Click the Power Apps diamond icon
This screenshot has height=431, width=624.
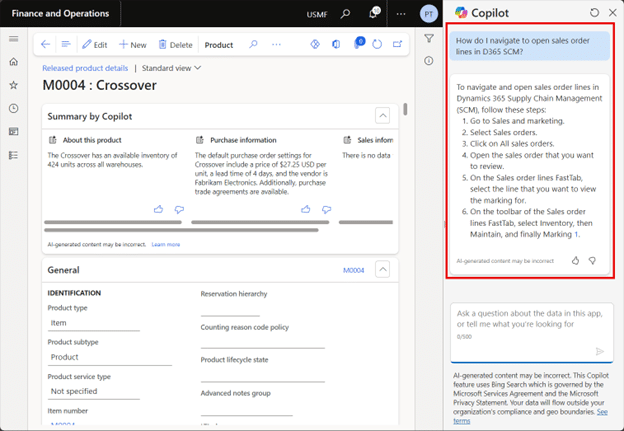315,44
